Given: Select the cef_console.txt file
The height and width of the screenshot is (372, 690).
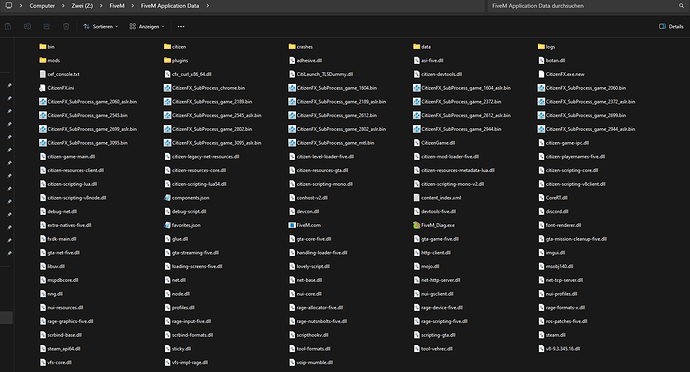Looking at the screenshot, I should coord(59,74).
